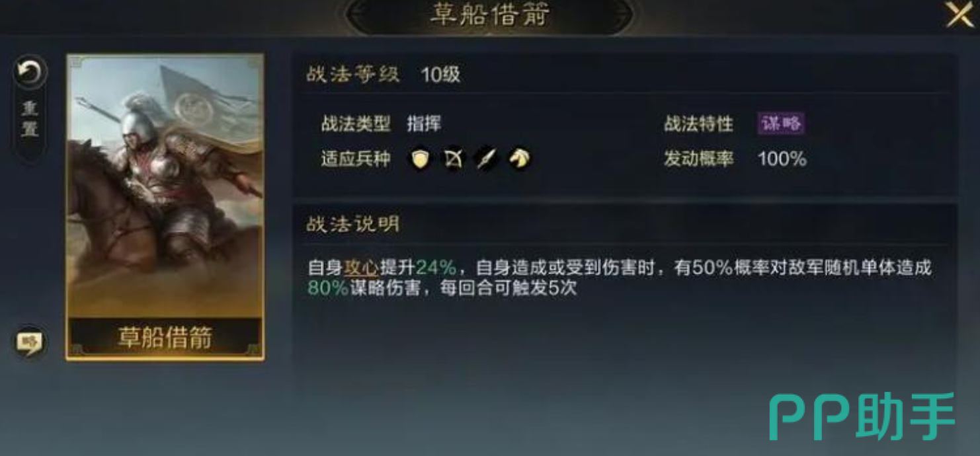
Task: Select the 草船借箭 tactic card image
Action: (165, 207)
